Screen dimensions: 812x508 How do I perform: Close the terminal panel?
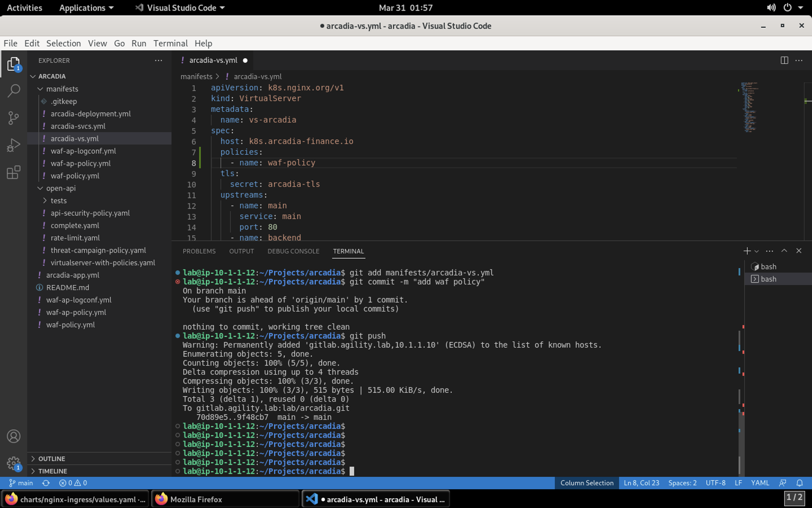799,251
